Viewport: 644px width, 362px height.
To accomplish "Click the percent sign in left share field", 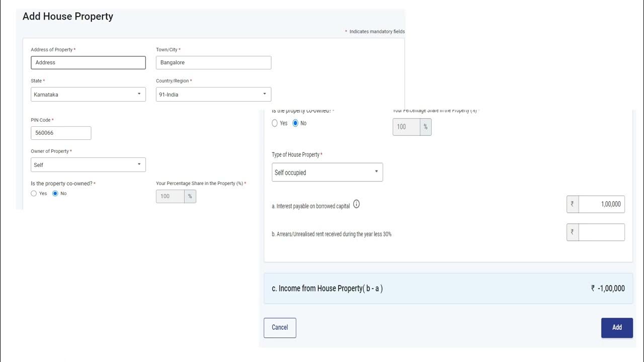I will 190,196.
